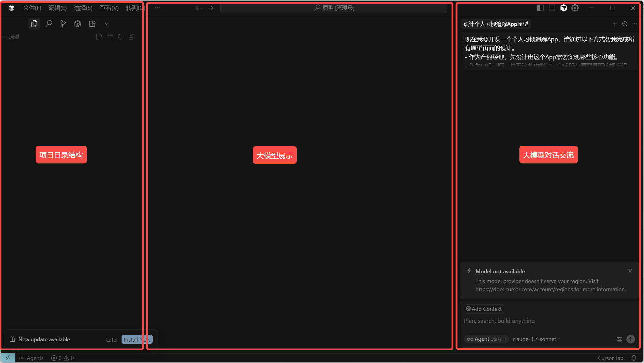The image size is (644, 363).
Task: Open the 查看(V) menu
Action: click(109, 8)
